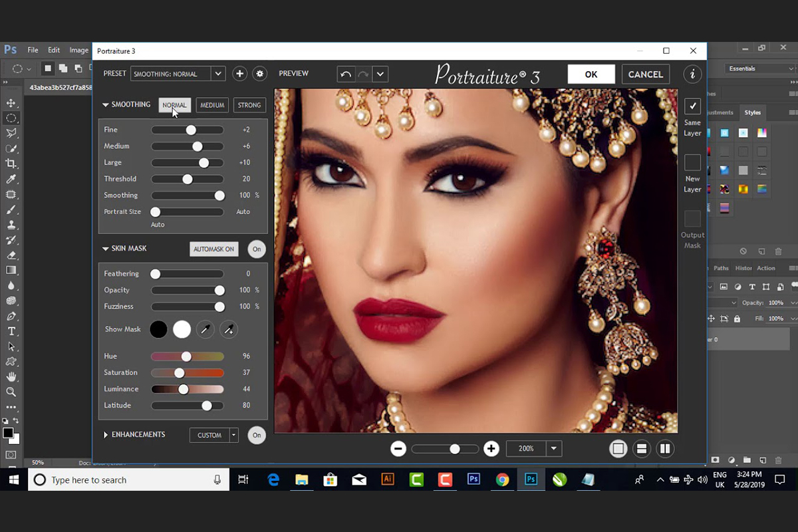Open Portraiture preset settings gear
Image resolution: width=798 pixels, height=532 pixels.
260,74
